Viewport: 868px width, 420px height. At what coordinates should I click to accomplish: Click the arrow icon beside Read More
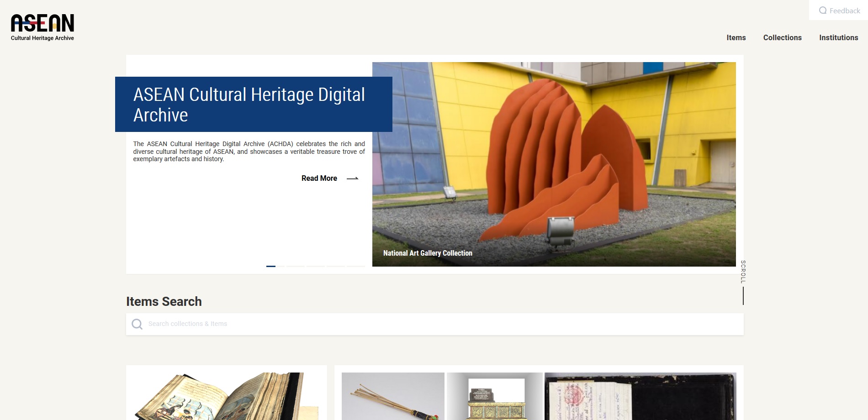pyautogui.click(x=353, y=178)
